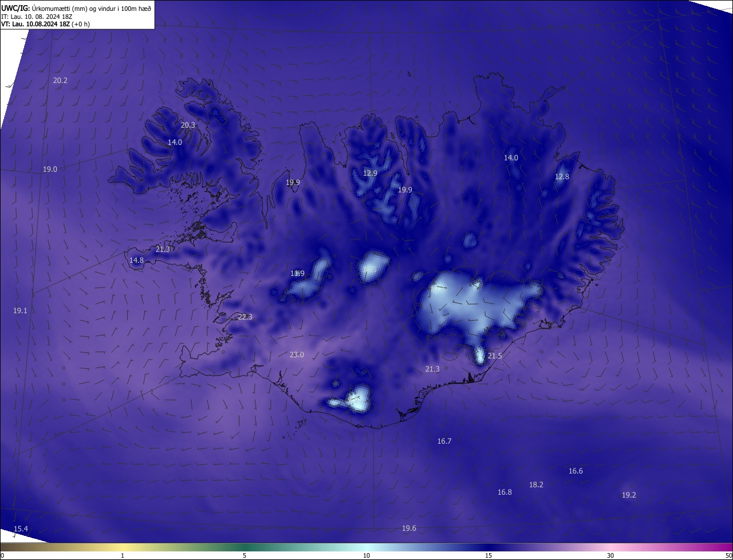Image resolution: width=733 pixels, height=560 pixels.
Task: Click the 21.5 value label
Action: [x=495, y=356]
